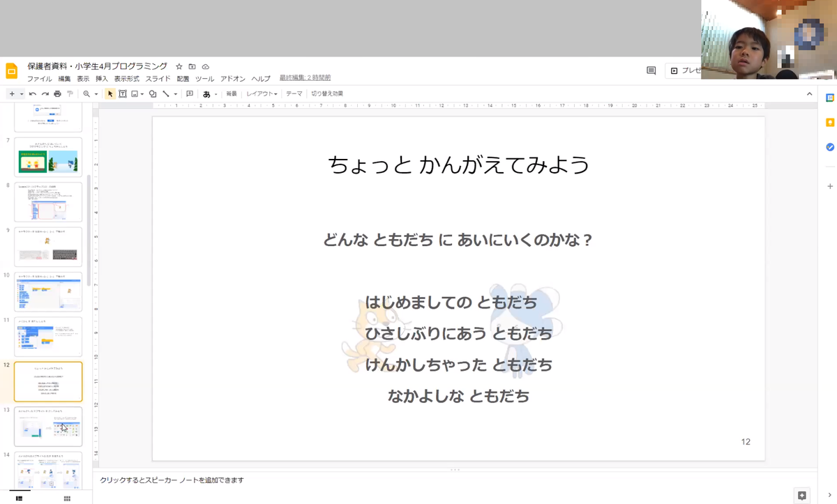
Task: Click the add comment toolbar icon
Action: (190, 94)
